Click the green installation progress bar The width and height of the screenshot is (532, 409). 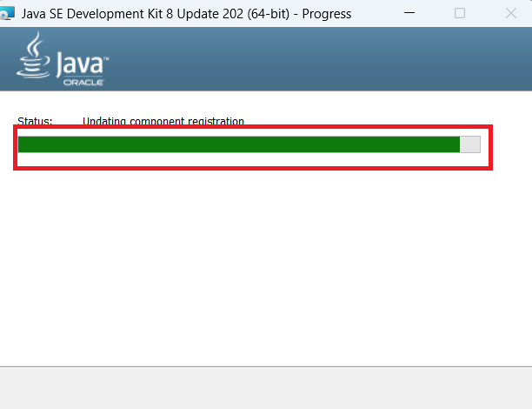(x=249, y=144)
